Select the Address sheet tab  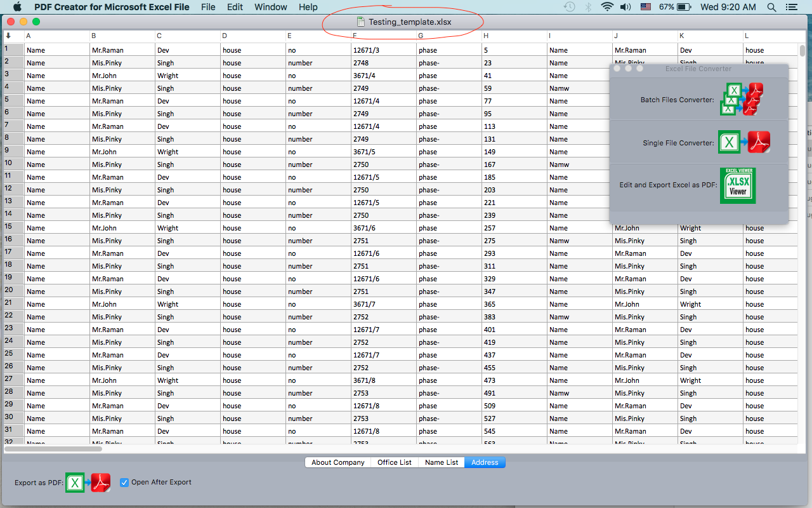coord(485,462)
